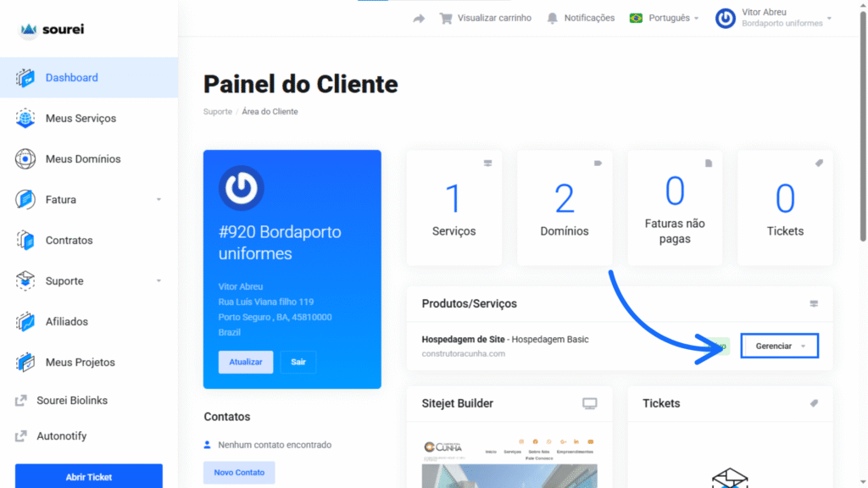Image resolution: width=868 pixels, height=488 pixels.
Task: Click the Sourei logo in sidebar
Action: (x=52, y=30)
